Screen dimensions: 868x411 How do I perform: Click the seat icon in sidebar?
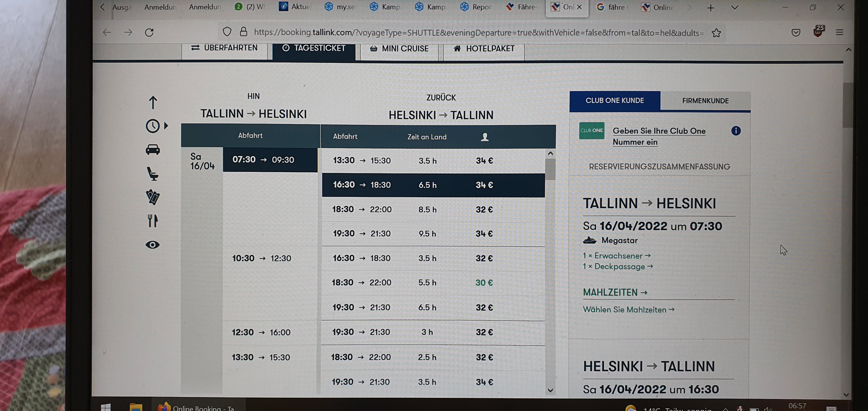(152, 174)
